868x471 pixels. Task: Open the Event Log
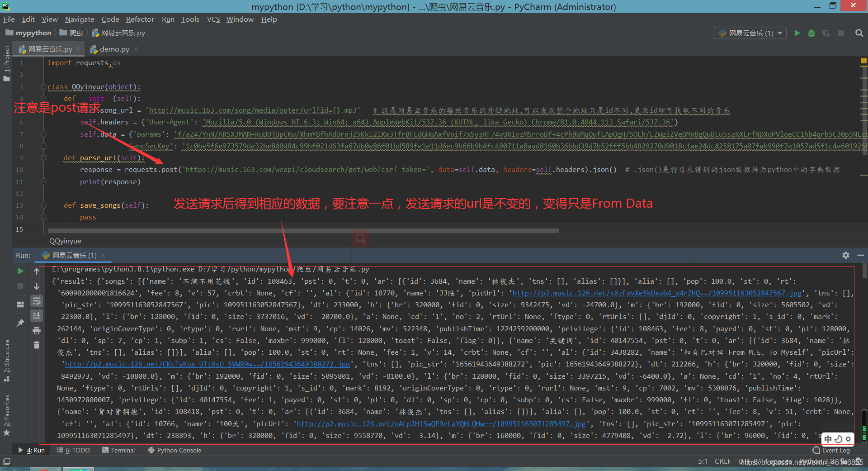[x=831, y=450]
